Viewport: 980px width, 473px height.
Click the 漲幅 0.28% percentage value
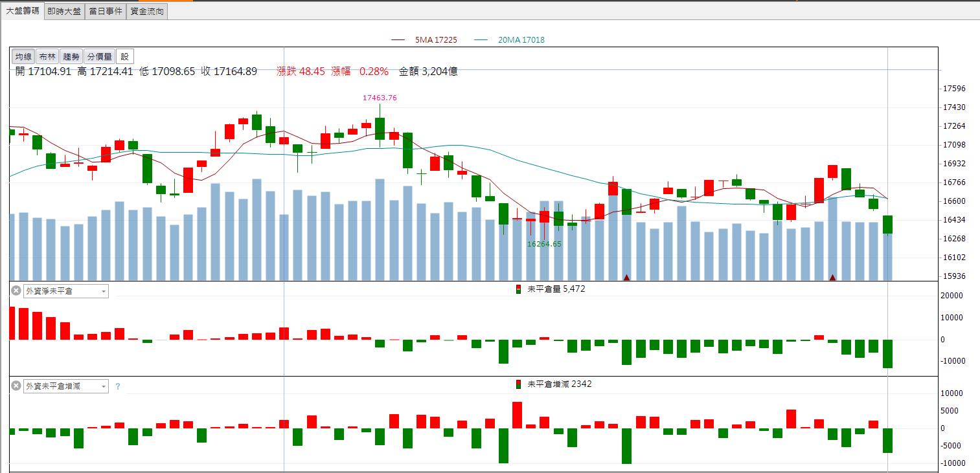[x=360, y=72]
